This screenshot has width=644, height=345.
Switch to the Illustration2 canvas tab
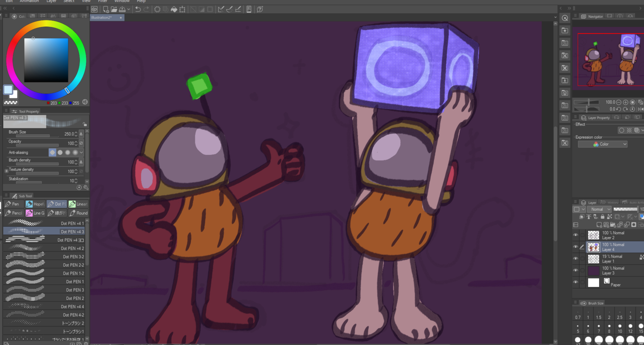[x=102, y=18]
